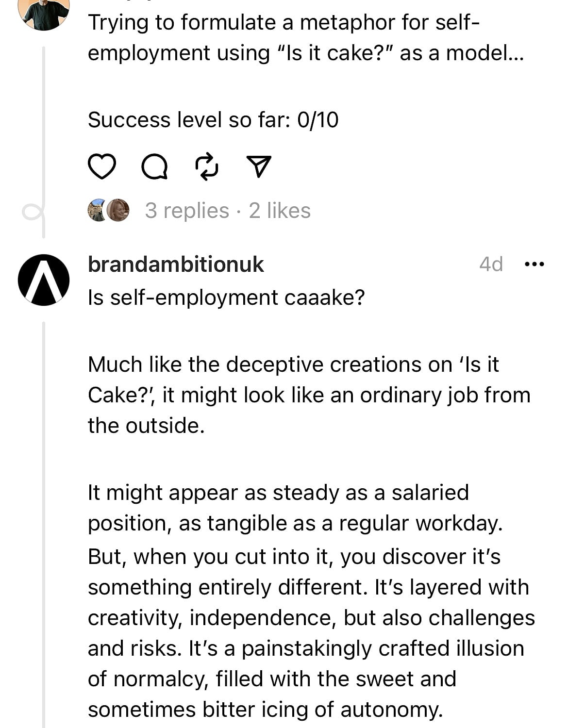This screenshot has width=568, height=728.
Task: Tap the second replier avatar of the woman
Action: 118,210
